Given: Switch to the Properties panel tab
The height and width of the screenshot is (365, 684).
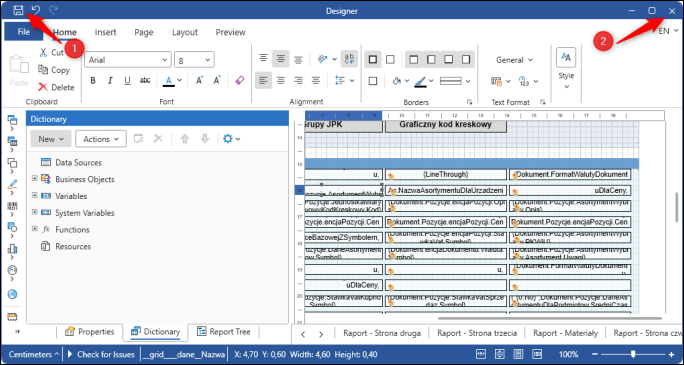Looking at the screenshot, I should 89,332.
